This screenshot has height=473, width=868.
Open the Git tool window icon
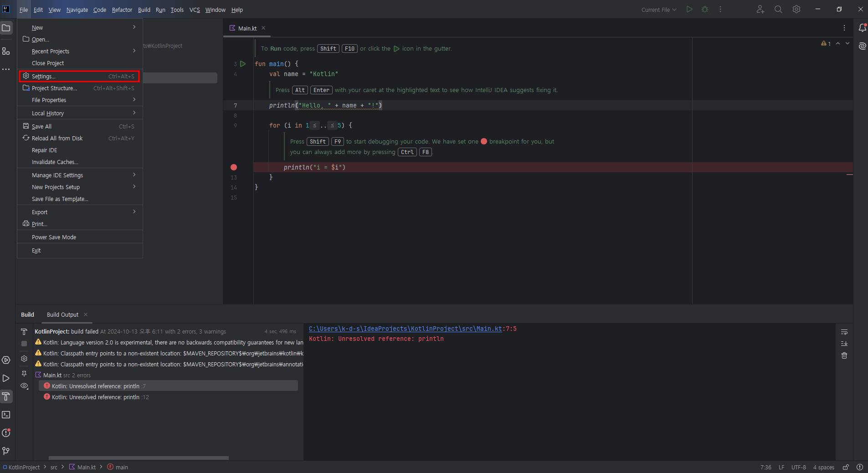6,451
